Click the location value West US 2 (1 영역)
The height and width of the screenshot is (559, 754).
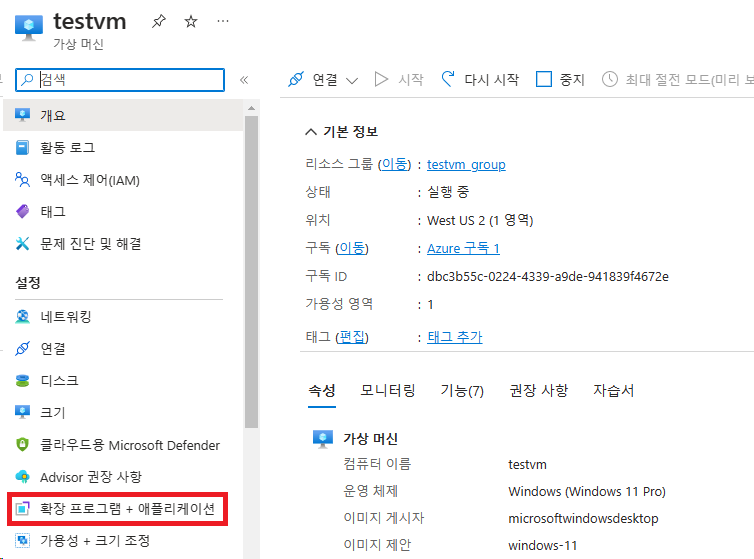point(480,220)
